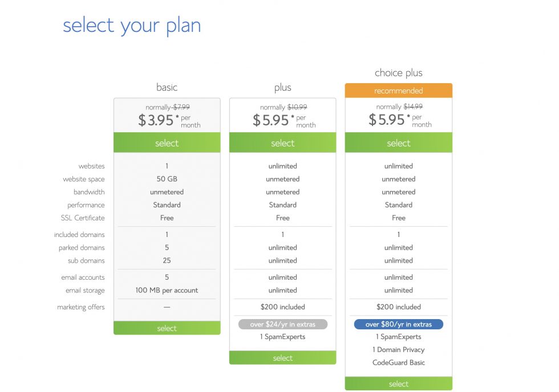Screen dimensions: 559x392
Task: Click the basic plan $3.95 price
Action: (156, 120)
